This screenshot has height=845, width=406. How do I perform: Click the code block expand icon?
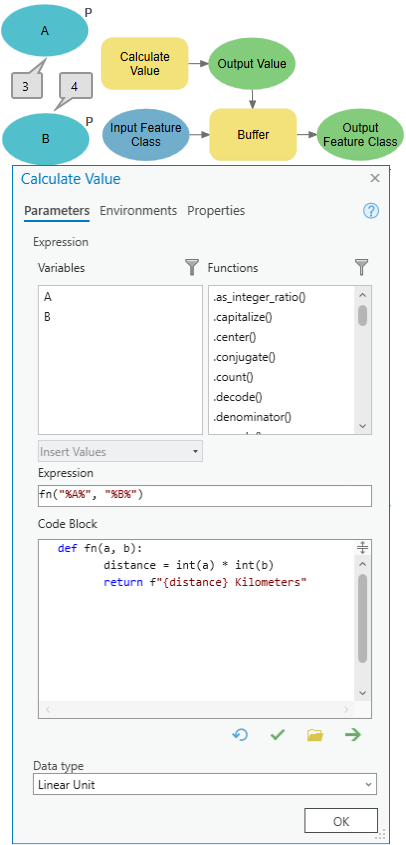(x=362, y=548)
